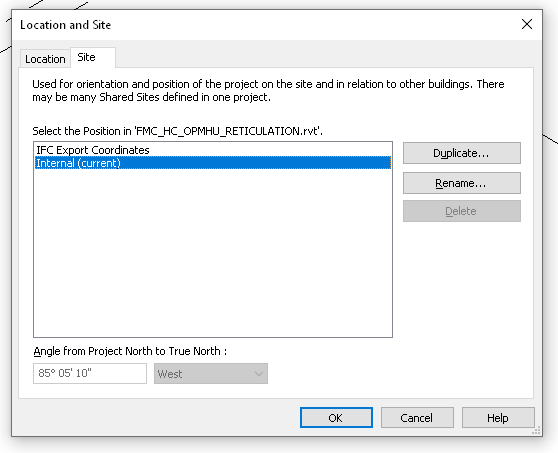Confirm with the OK button

336,417
